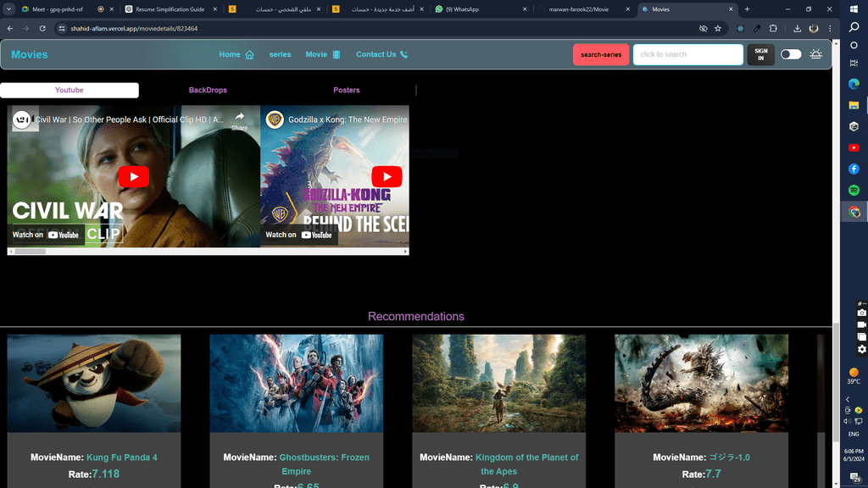Open the color picker eyedropper extension
The height and width of the screenshot is (488, 868).
pos(757,28)
